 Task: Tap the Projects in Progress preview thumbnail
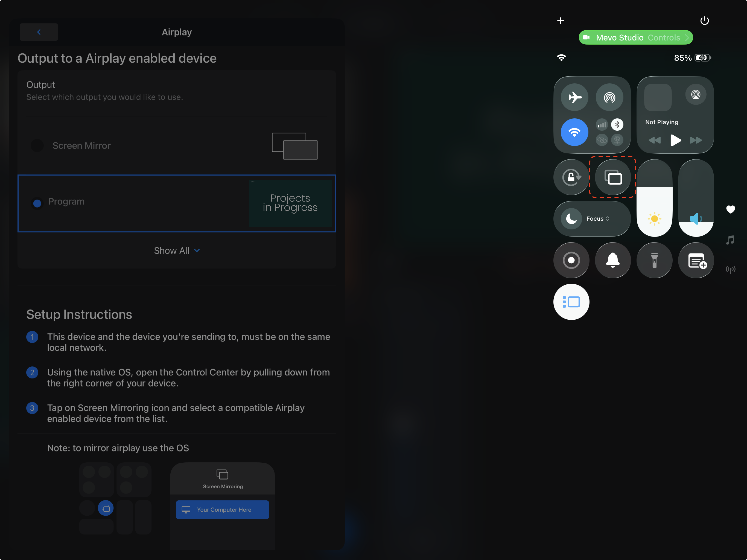pyautogui.click(x=290, y=203)
